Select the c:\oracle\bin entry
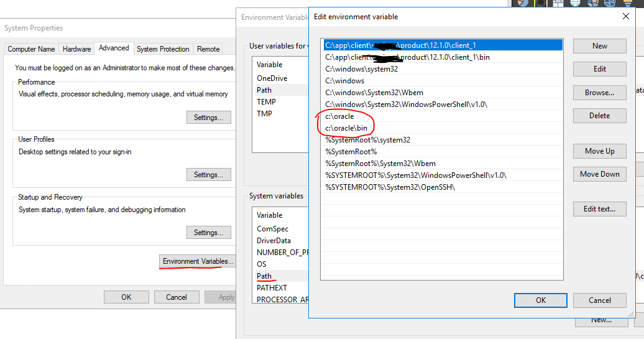The width and height of the screenshot is (644, 339). pos(443,128)
